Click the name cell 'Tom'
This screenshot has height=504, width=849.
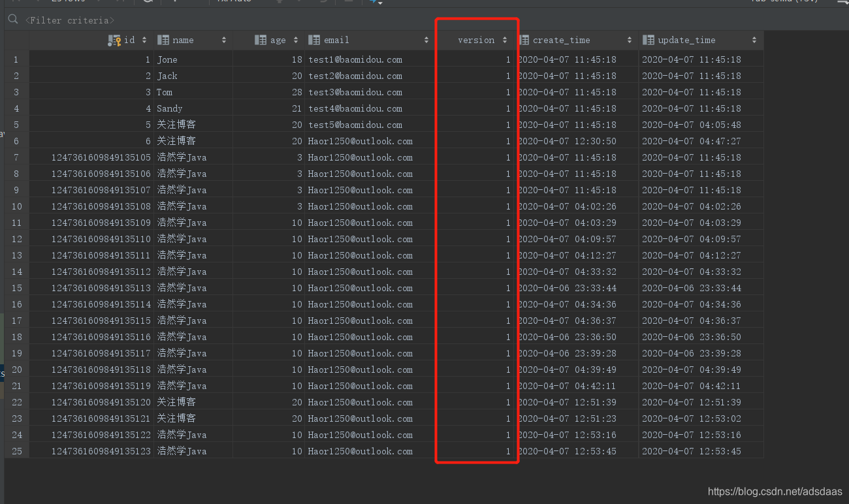click(193, 92)
